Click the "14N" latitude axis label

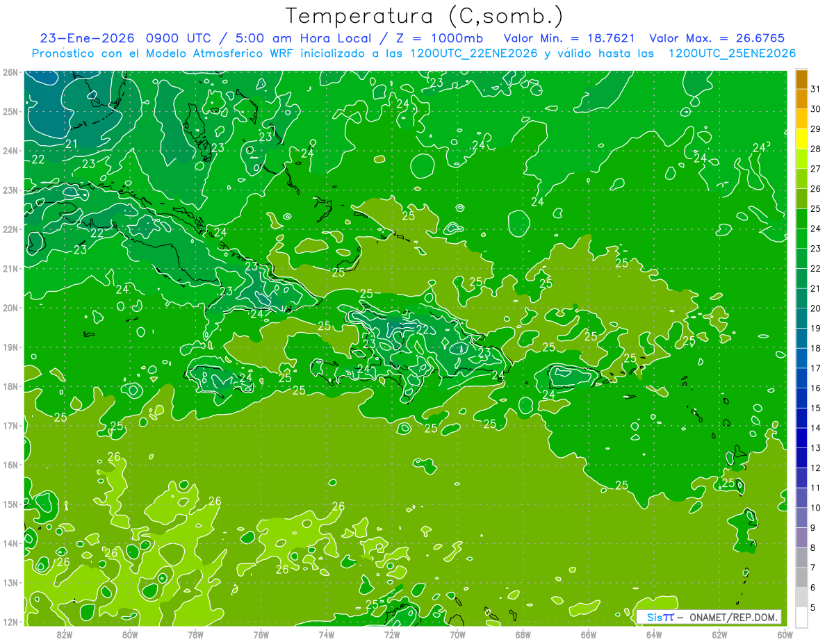coord(10,543)
